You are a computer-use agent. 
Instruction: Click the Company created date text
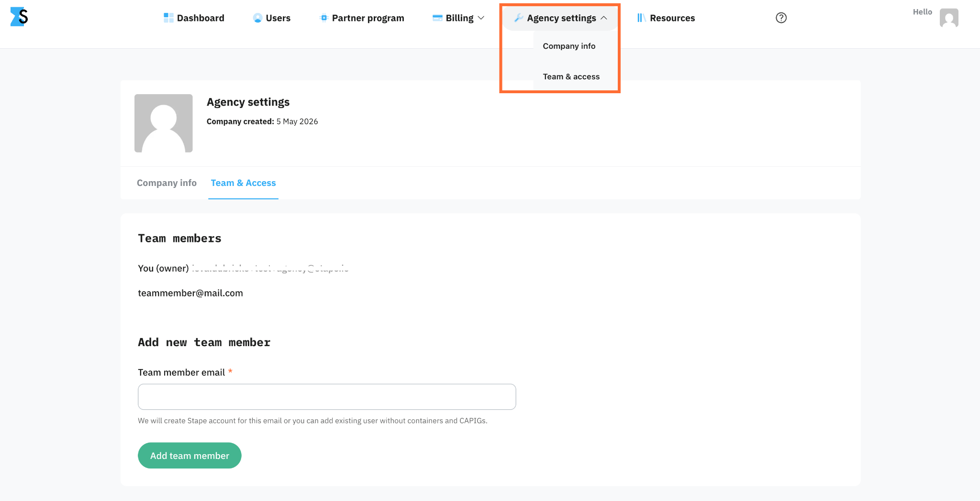pos(262,121)
